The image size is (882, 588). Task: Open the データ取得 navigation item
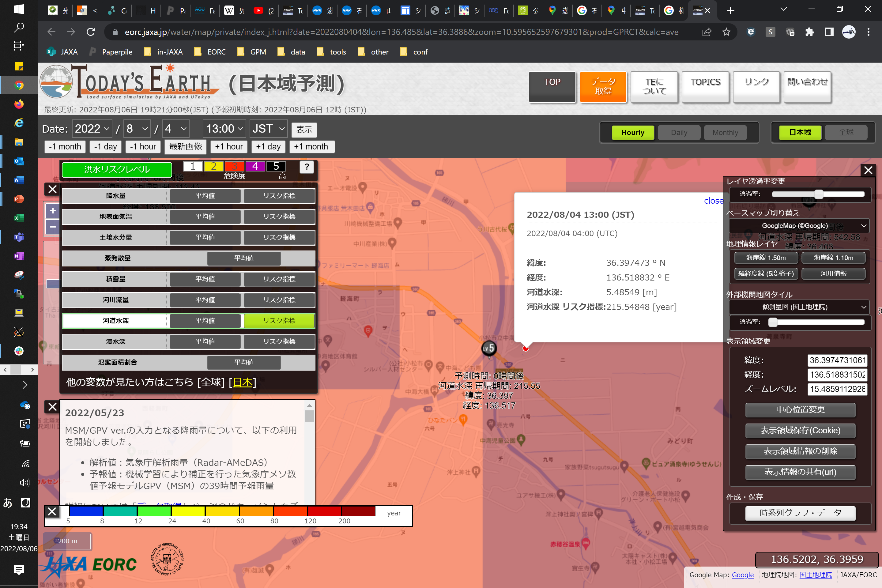(x=603, y=87)
